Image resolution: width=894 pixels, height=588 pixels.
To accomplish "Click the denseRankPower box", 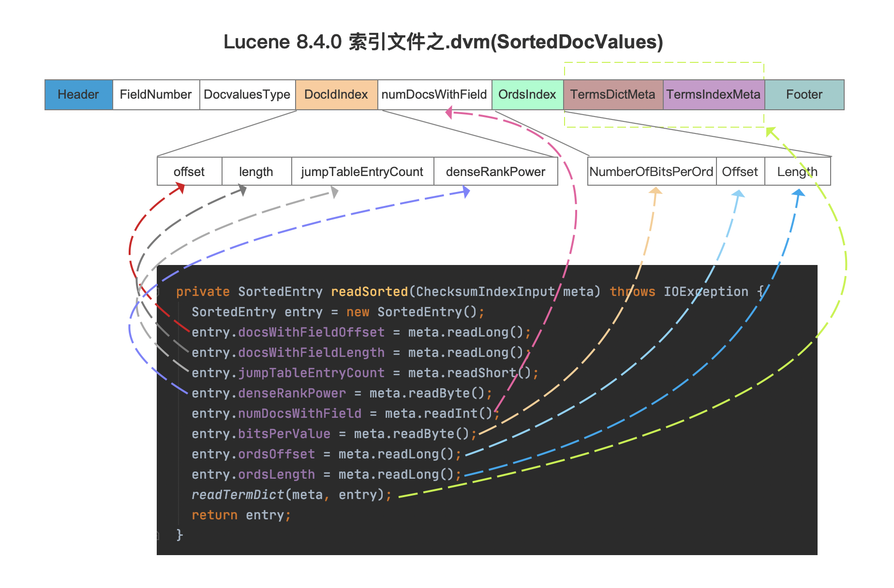I will pyautogui.click(x=495, y=172).
